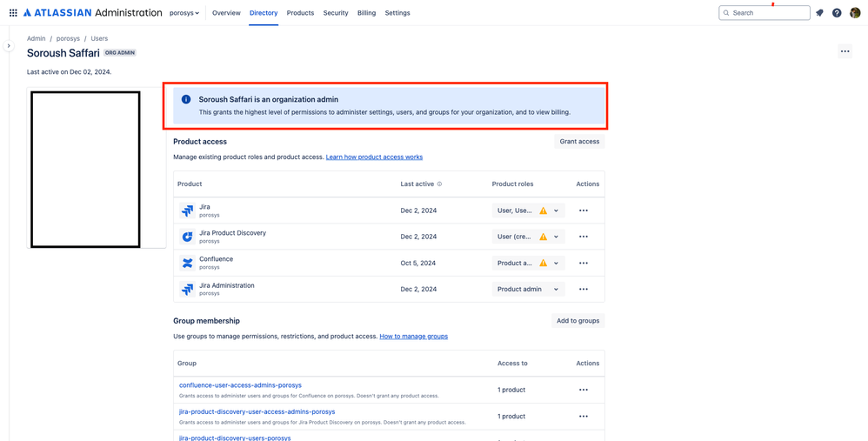
Task: Click 1 product for confluence-user-access-admins-porosys
Action: pos(511,390)
